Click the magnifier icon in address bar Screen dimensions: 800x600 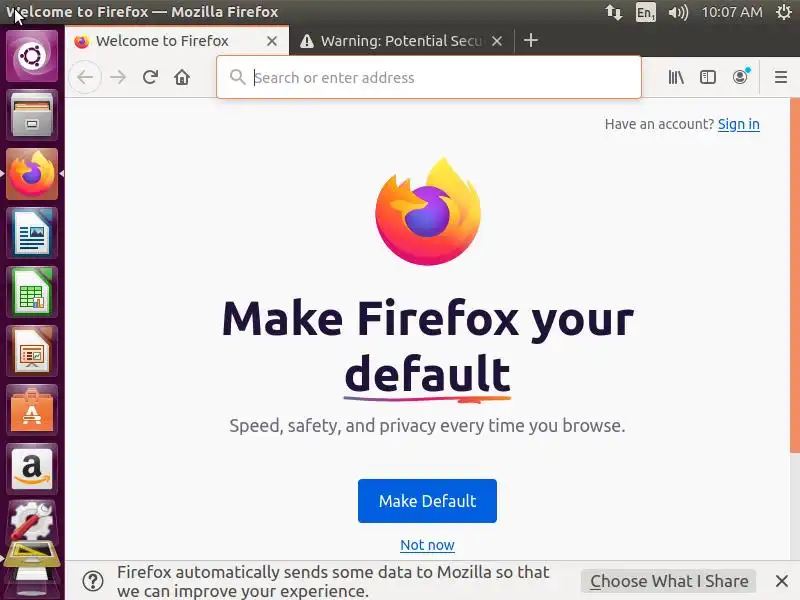[237, 78]
